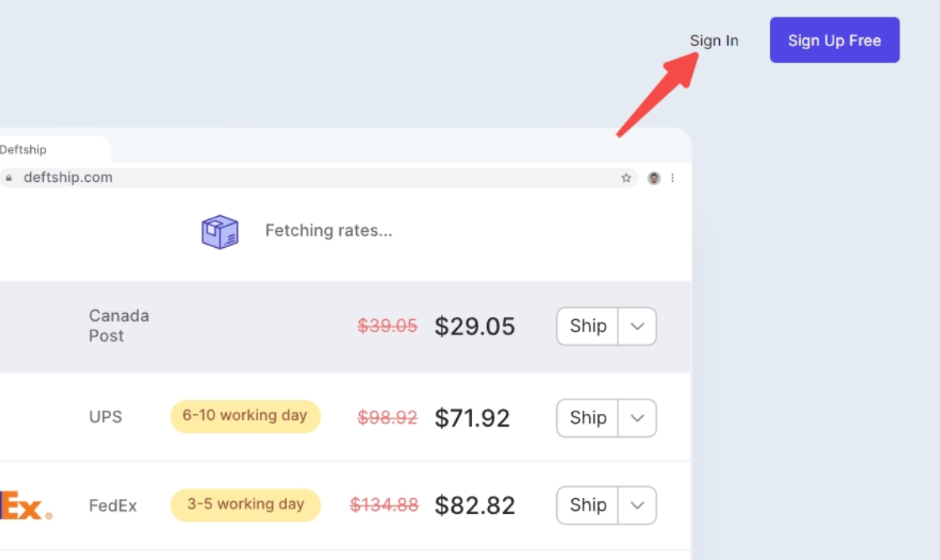Click the $29.05 Canada Post price

475,326
